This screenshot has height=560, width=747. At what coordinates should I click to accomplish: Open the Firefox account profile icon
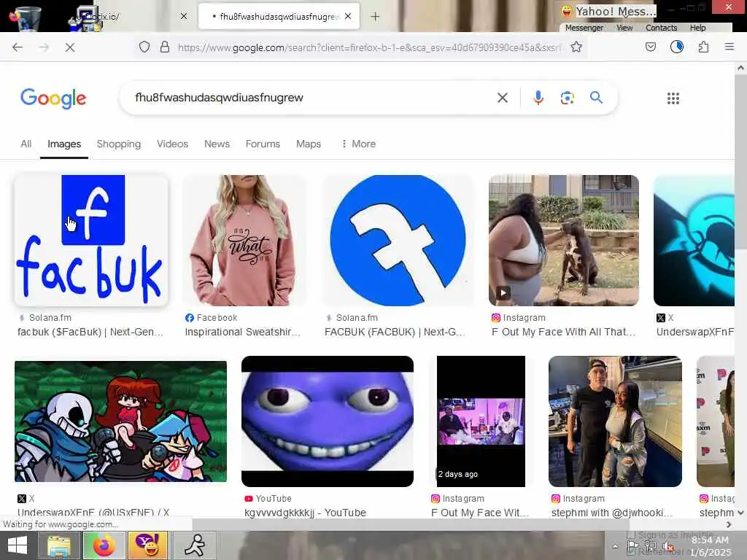click(677, 47)
